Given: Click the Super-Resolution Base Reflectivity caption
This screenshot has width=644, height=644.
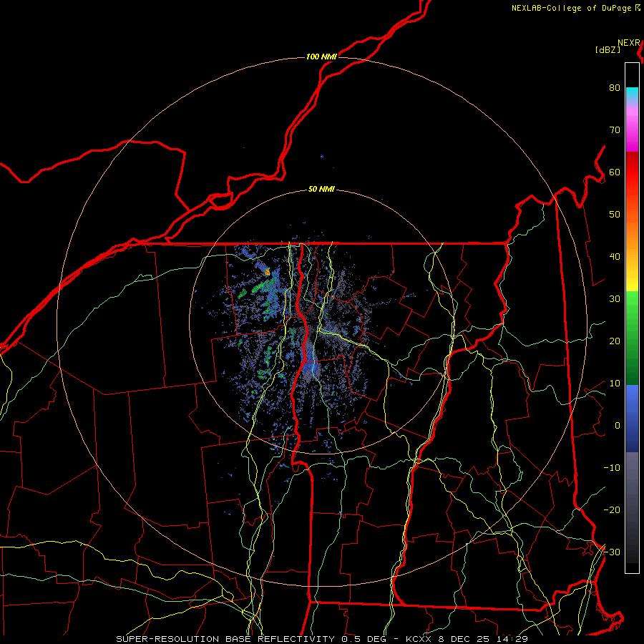Looking at the screenshot, I should 322,639.
